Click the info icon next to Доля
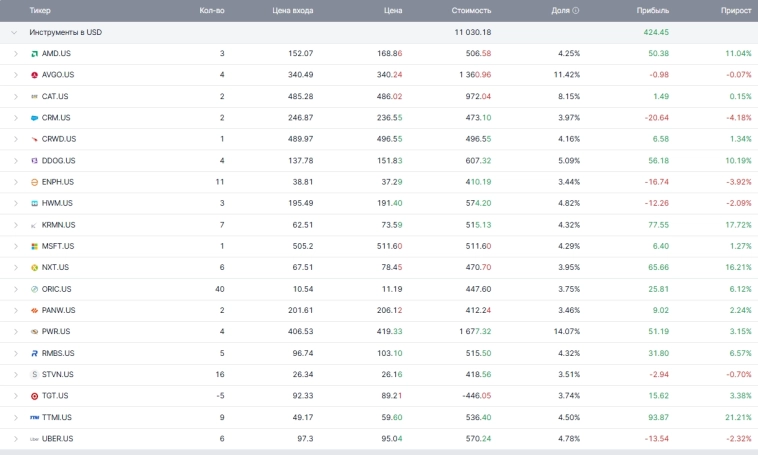 (x=575, y=10)
